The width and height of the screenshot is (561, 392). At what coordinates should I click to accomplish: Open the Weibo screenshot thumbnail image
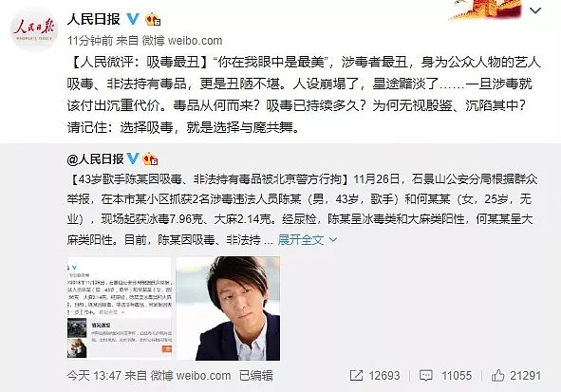coord(120,308)
